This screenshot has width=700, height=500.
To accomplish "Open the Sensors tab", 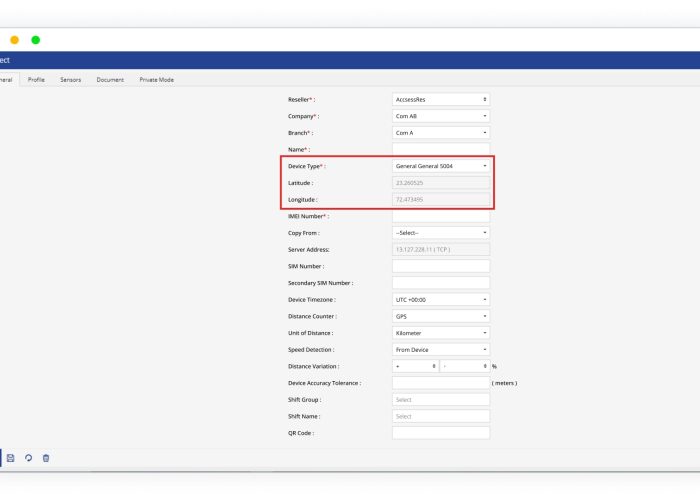I will point(71,79).
